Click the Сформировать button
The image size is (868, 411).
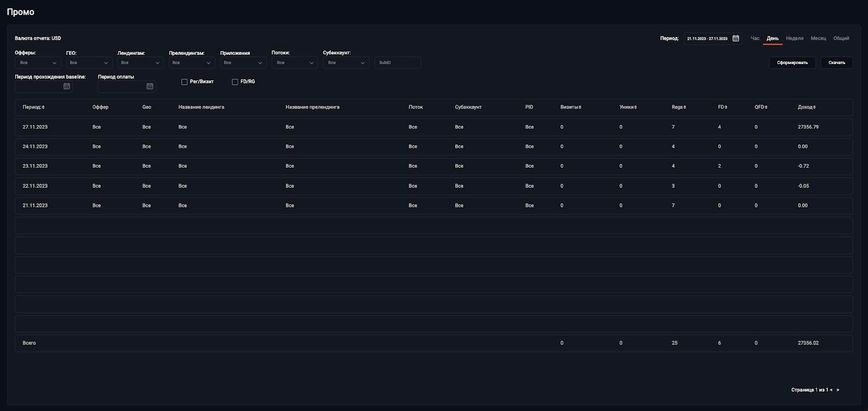pyautogui.click(x=792, y=63)
